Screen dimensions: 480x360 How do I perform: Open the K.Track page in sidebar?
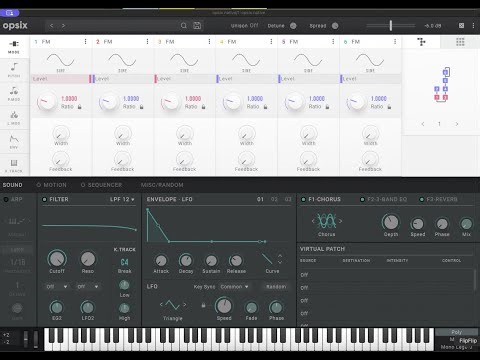coord(14,166)
